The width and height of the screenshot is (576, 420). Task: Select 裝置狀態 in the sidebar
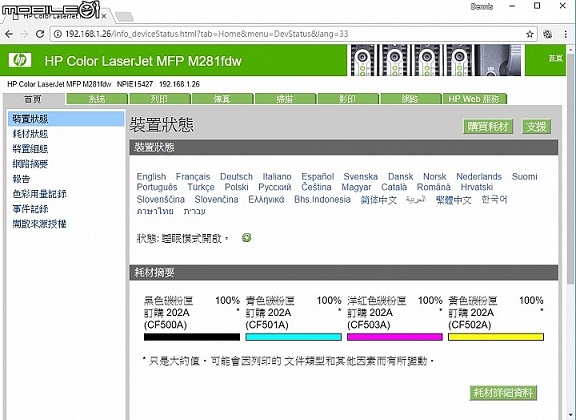pos(66,119)
